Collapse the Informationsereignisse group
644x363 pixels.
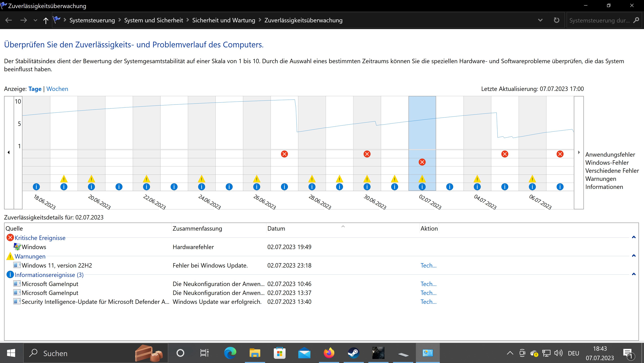(633, 274)
